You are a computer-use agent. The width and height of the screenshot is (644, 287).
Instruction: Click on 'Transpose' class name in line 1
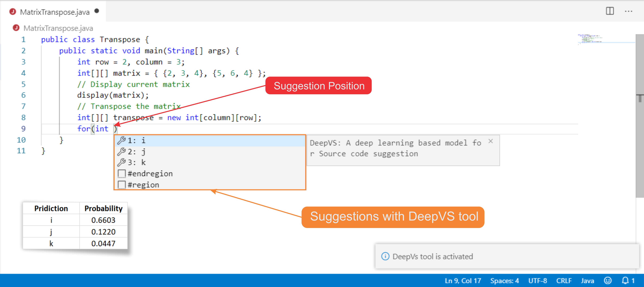point(120,39)
